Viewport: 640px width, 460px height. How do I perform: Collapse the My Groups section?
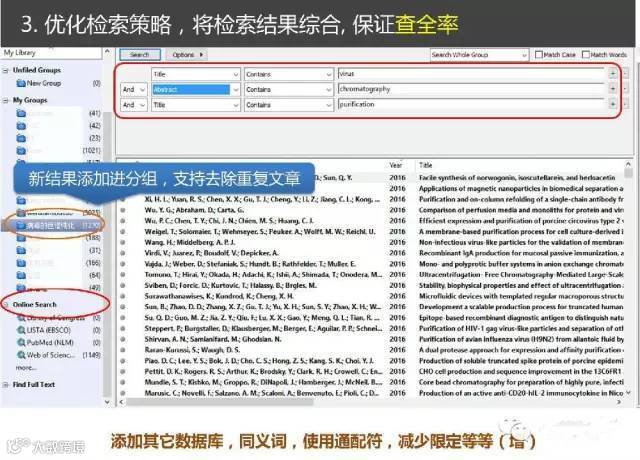point(6,100)
